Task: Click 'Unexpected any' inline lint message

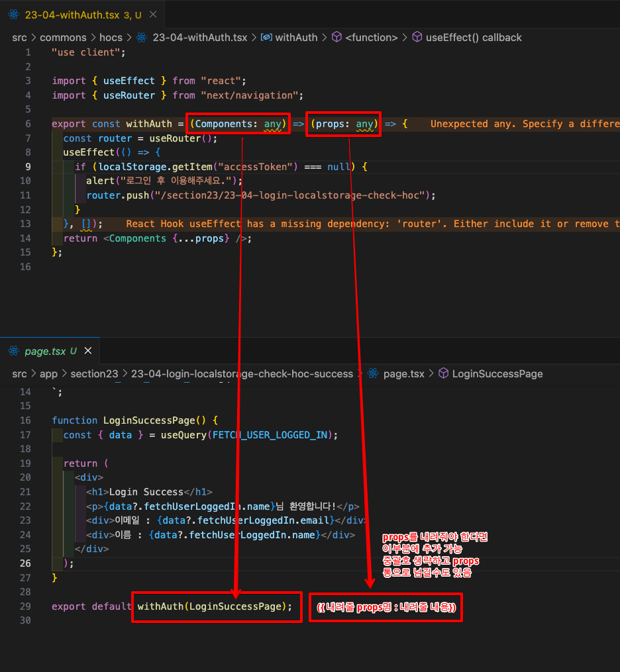Action: 525,124
